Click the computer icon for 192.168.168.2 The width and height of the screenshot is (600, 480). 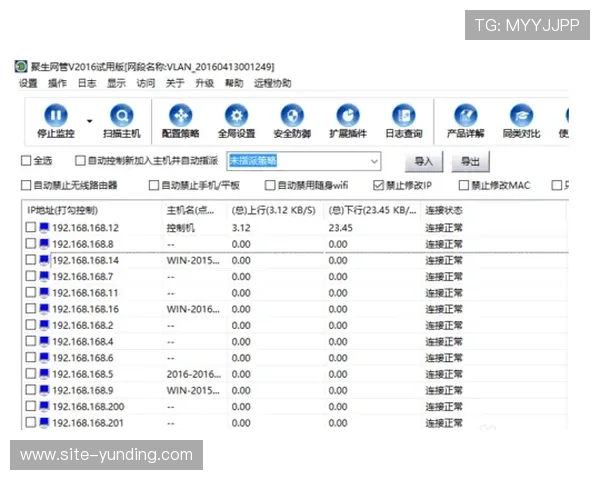point(44,325)
